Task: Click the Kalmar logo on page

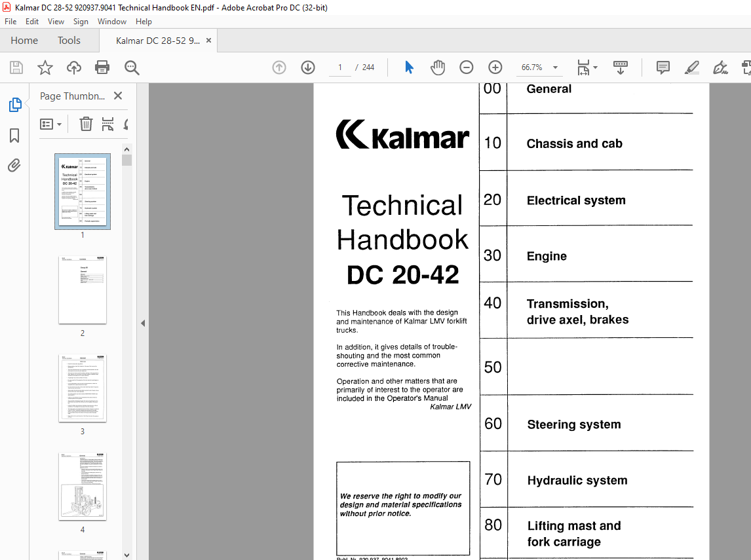Action: [x=402, y=134]
